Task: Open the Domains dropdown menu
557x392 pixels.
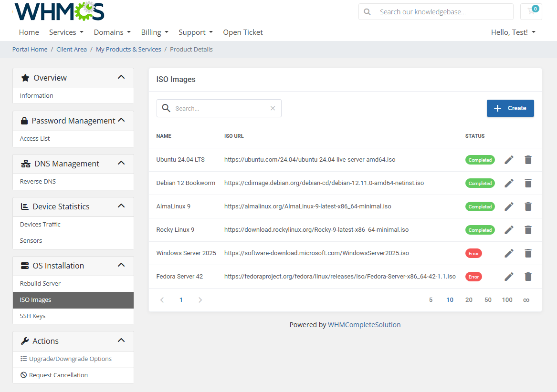Action: (112, 32)
